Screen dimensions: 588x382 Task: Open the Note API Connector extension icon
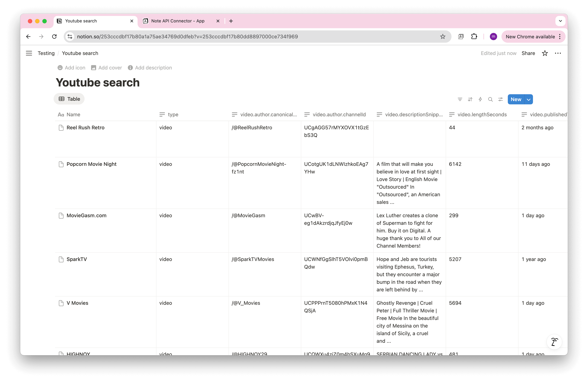pos(461,37)
